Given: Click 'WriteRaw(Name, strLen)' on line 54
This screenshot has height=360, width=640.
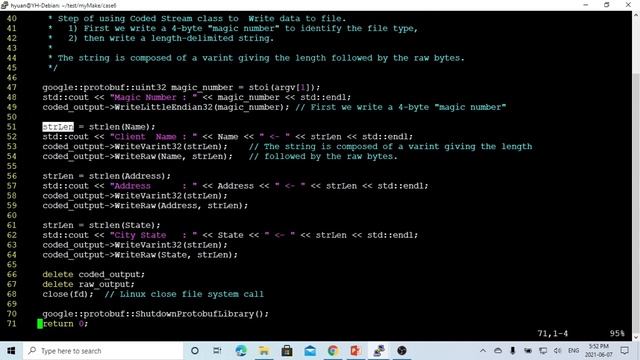Looking at the screenshot, I should click(x=171, y=156).
